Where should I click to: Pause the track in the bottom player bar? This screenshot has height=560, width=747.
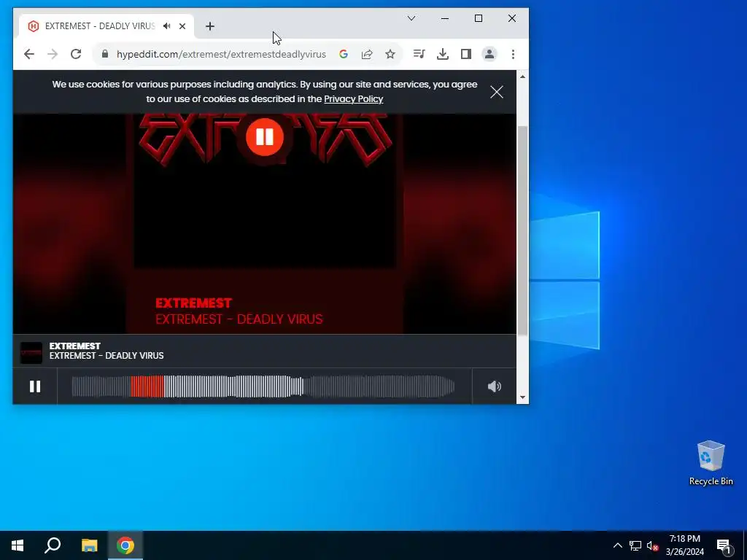point(35,386)
